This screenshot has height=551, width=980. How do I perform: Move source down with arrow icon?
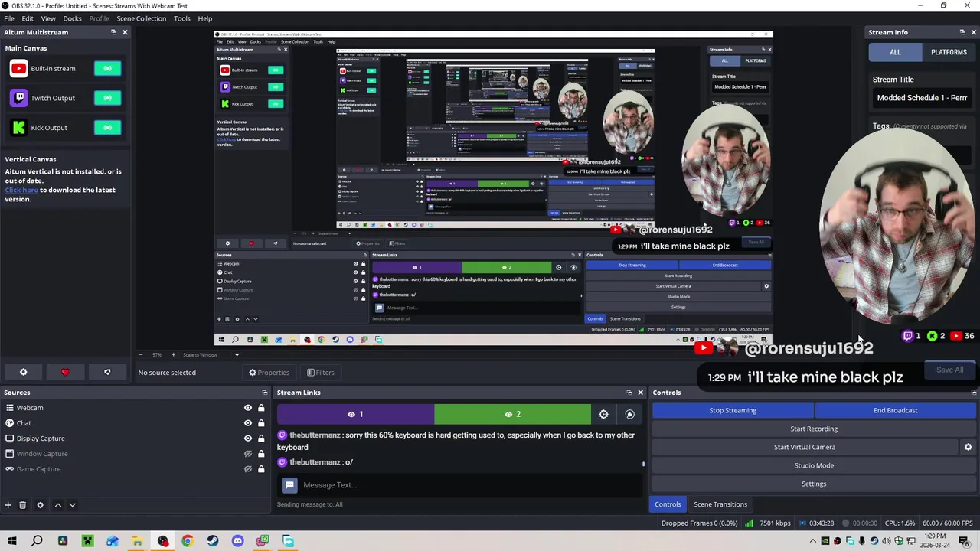pos(72,505)
